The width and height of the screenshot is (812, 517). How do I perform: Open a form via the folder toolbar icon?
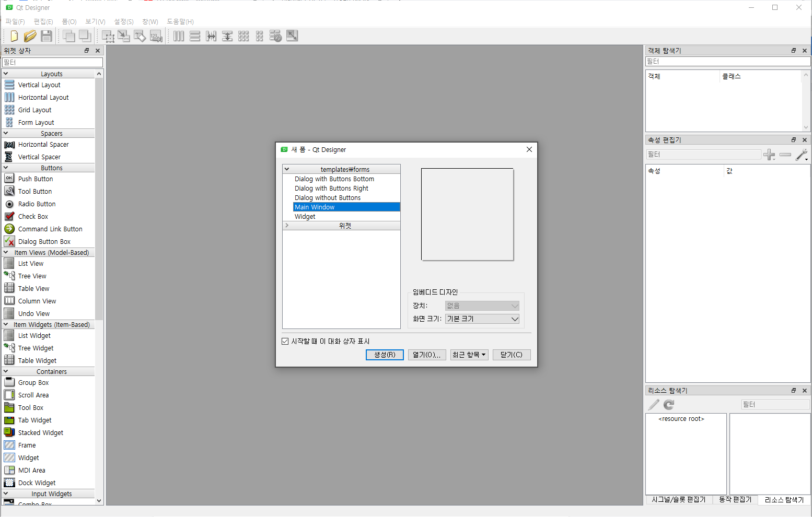(x=30, y=36)
